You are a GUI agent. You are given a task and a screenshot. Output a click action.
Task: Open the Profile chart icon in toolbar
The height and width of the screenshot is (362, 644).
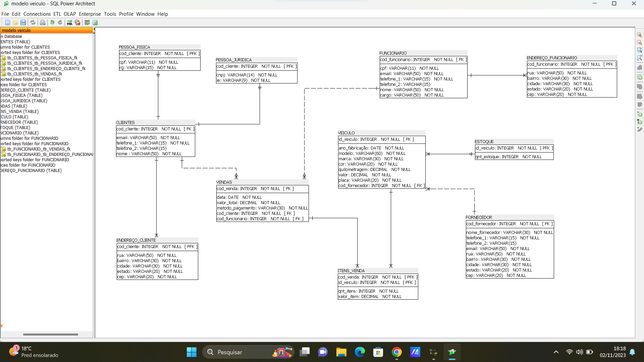[x=95, y=22]
